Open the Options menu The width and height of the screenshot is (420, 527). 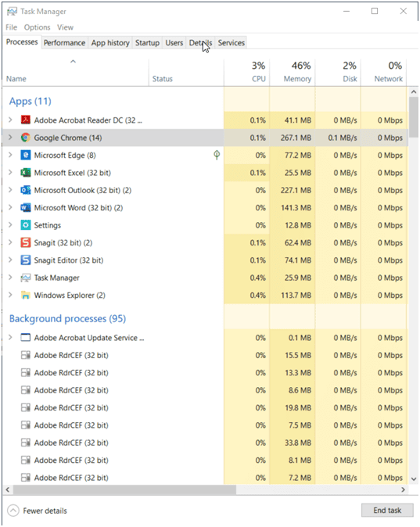[37, 27]
